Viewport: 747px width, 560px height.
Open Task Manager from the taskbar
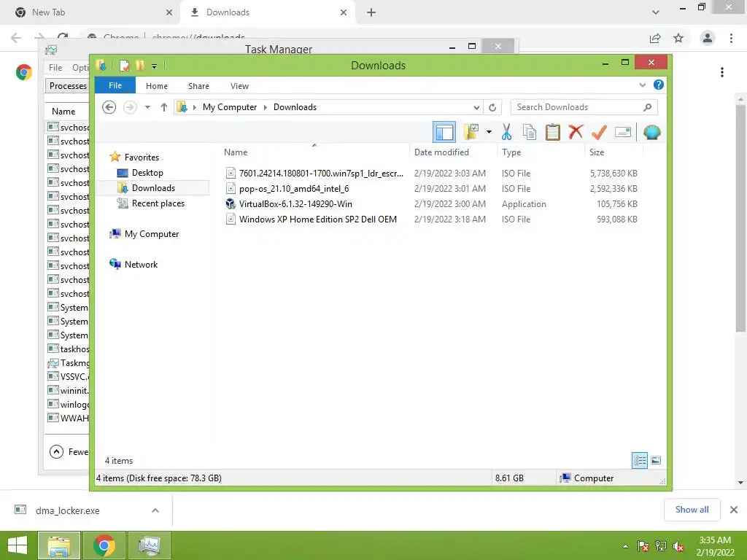[150, 545]
